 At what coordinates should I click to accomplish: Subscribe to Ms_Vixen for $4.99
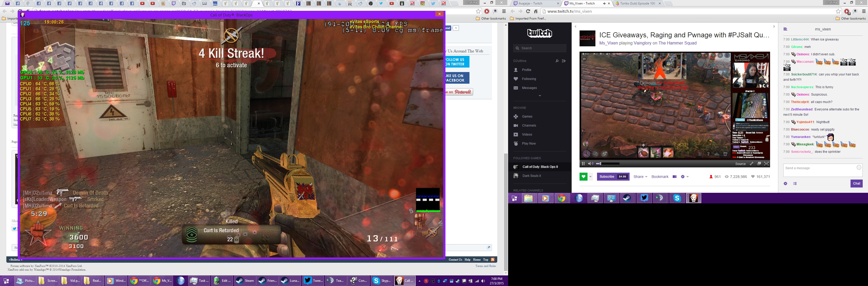point(613,177)
